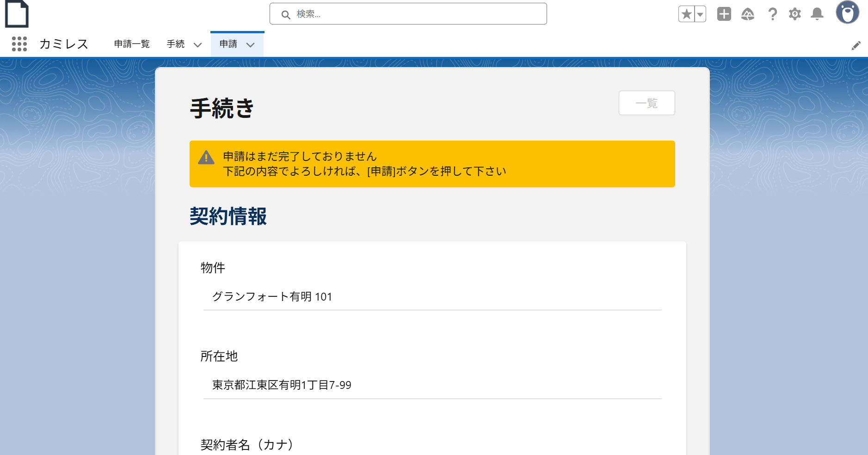
Task: Open Help via the question mark icon
Action: [x=771, y=13]
